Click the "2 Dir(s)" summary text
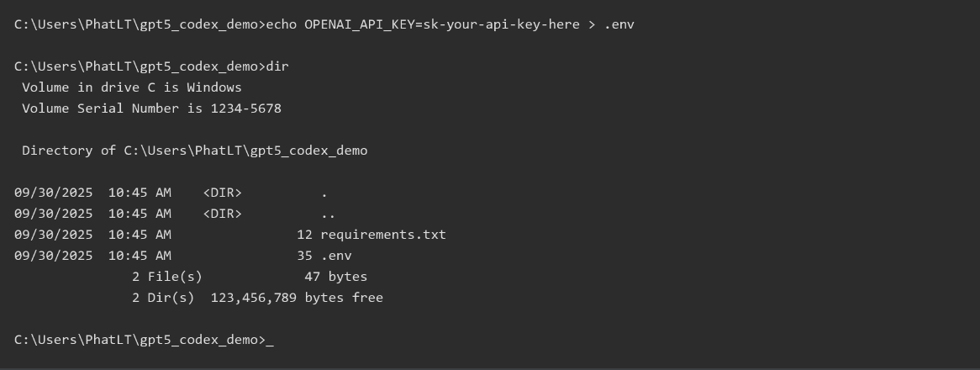The height and width of the screenshot is (370, 980). click(163, 298)
